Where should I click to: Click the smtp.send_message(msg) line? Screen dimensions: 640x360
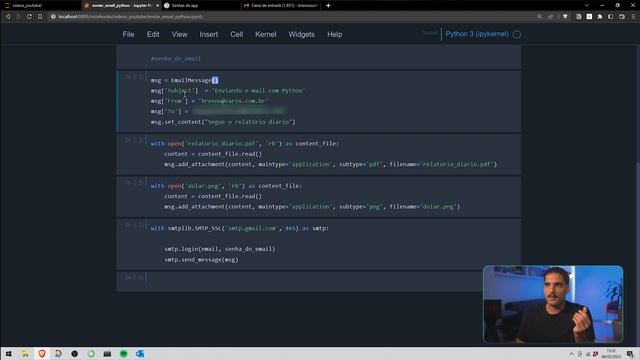tap(201, 259)
